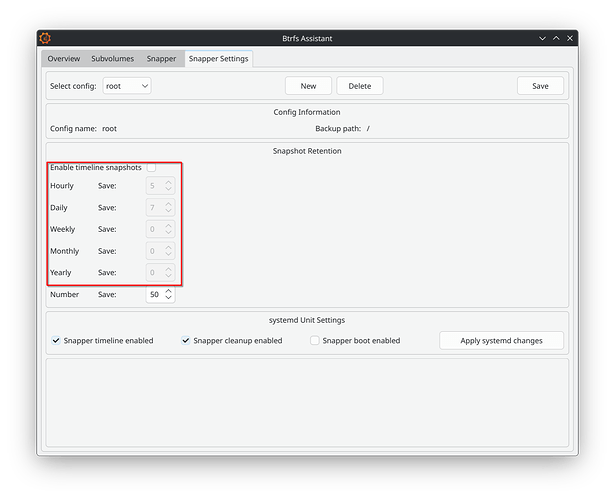Increase the Yearly save count
The height and width of the screenshot is (500, 615).
pos(169,269)
